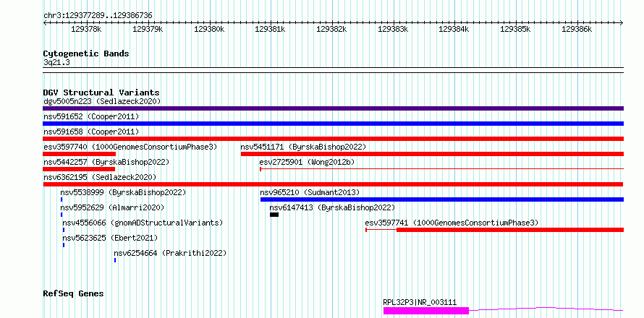Click the 129385k ruler tick label
Viewport: 644px width, 318px height.
[515, 29]
